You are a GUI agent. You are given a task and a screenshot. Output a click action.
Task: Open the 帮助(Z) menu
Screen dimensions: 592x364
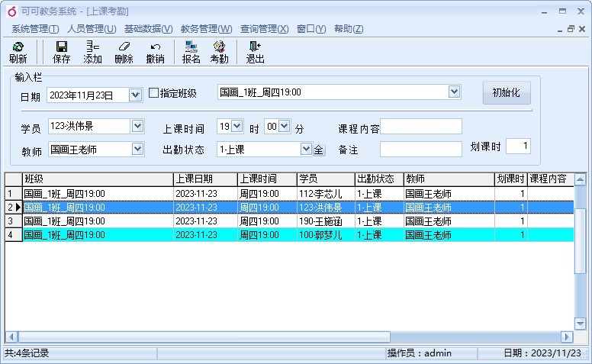coord(349,29)
